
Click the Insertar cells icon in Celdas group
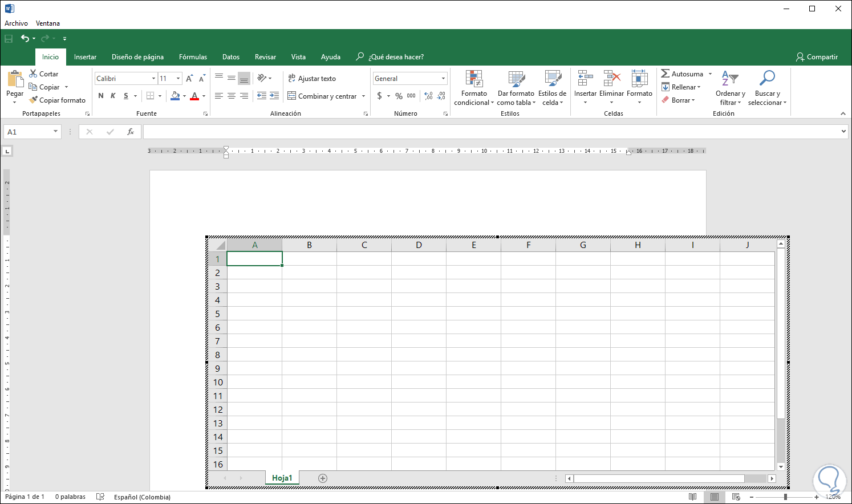click(585, 79)
